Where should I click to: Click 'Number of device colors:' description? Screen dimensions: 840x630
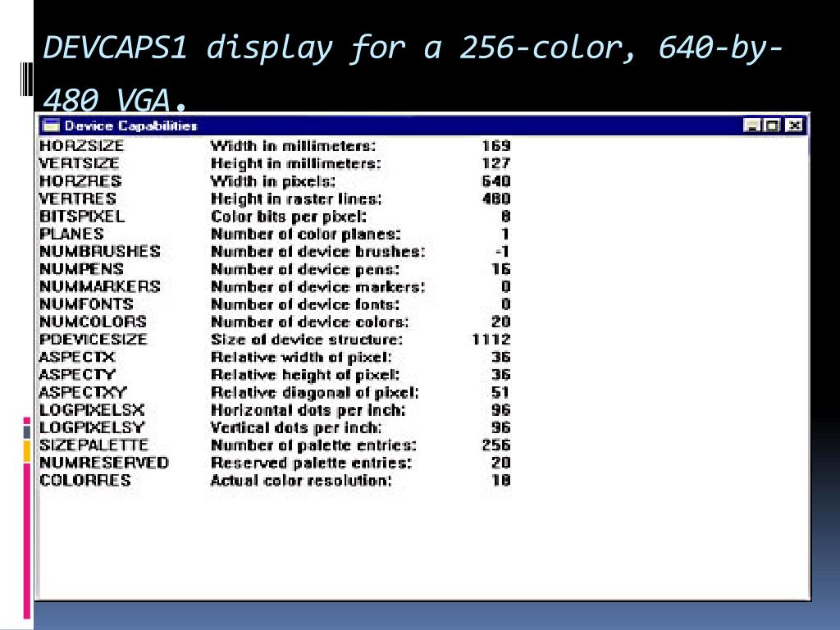(x=309, y=322)
